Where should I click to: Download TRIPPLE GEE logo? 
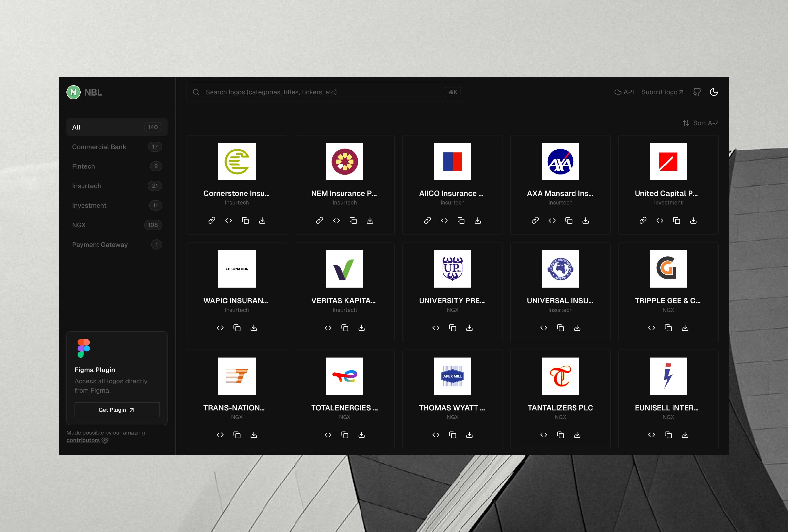click(685, 328)
